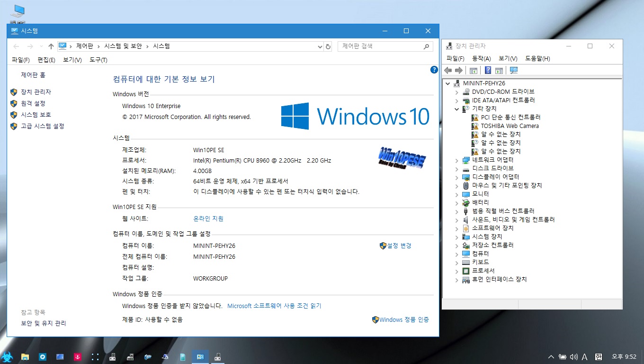
Task: Open 시스템 보호 link
Action: (x=36, y=115)
